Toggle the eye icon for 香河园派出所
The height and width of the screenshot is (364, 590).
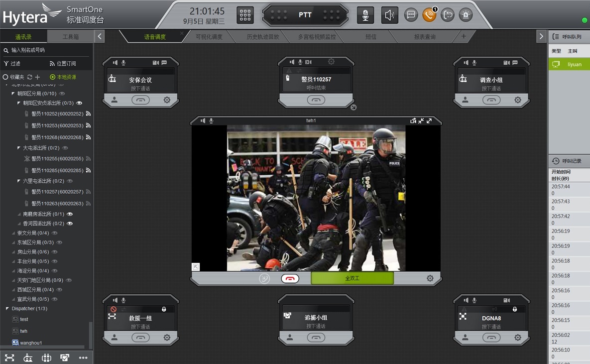pyautogui.click(x=70, y=223)
